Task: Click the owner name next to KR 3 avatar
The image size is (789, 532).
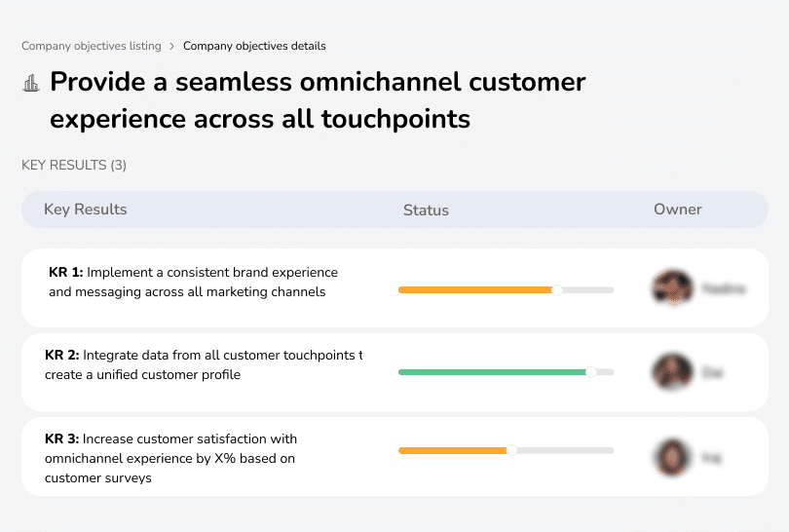Action: click(x=712, y=457)
